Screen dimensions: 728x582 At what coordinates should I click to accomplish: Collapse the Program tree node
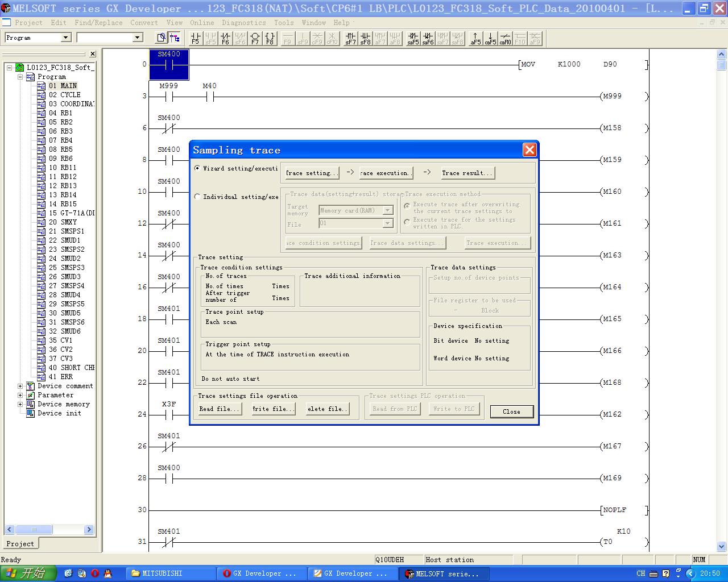(x=20, y=77)
